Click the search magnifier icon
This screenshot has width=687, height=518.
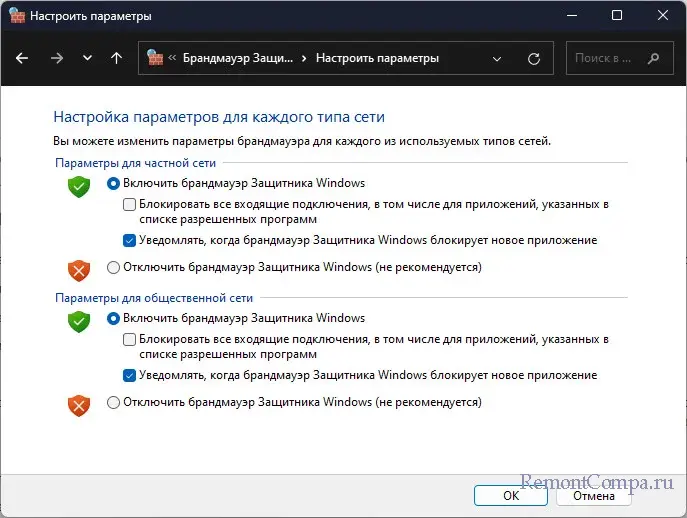coord(653,58)
